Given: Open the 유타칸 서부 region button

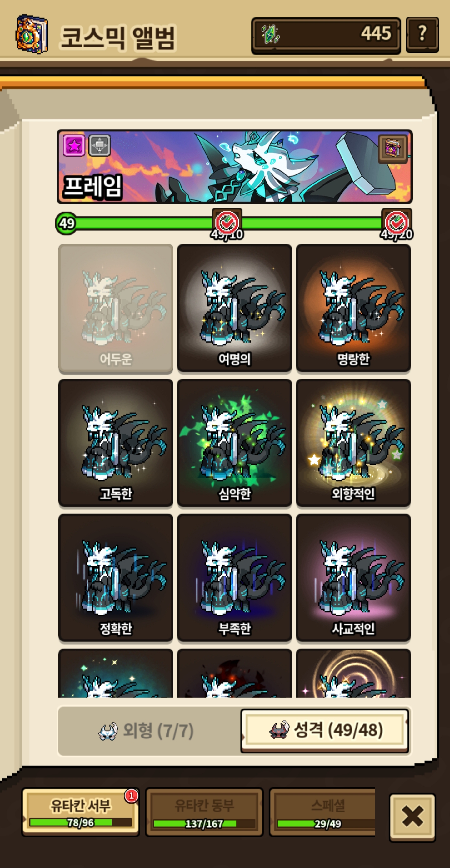Looking at the screenshot, I should tap(81, 812).
